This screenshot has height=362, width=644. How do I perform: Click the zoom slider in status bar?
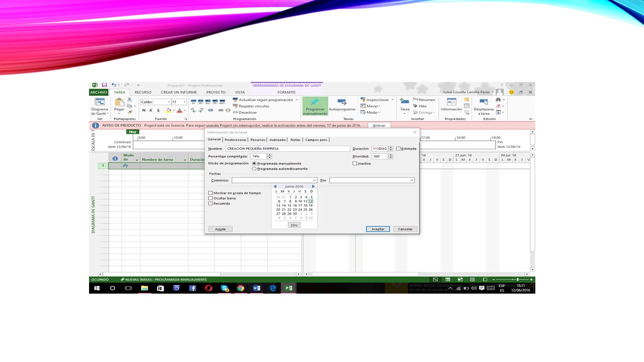[x=512, y=280]
